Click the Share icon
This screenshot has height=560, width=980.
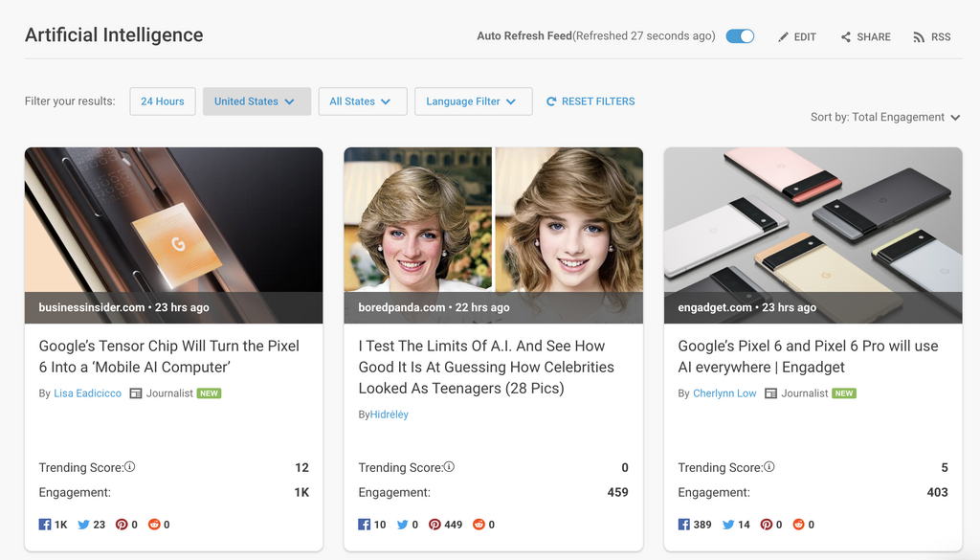tap(846, 37)
